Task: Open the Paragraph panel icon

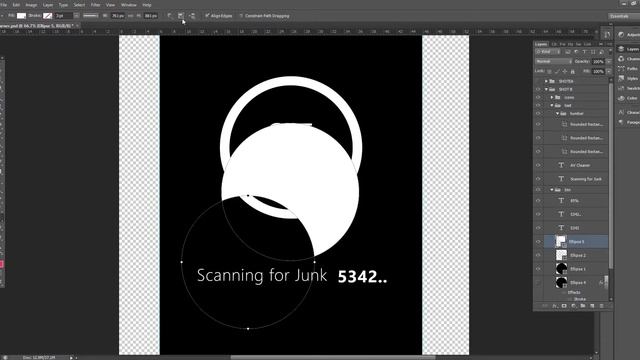Action: (621, 122)
